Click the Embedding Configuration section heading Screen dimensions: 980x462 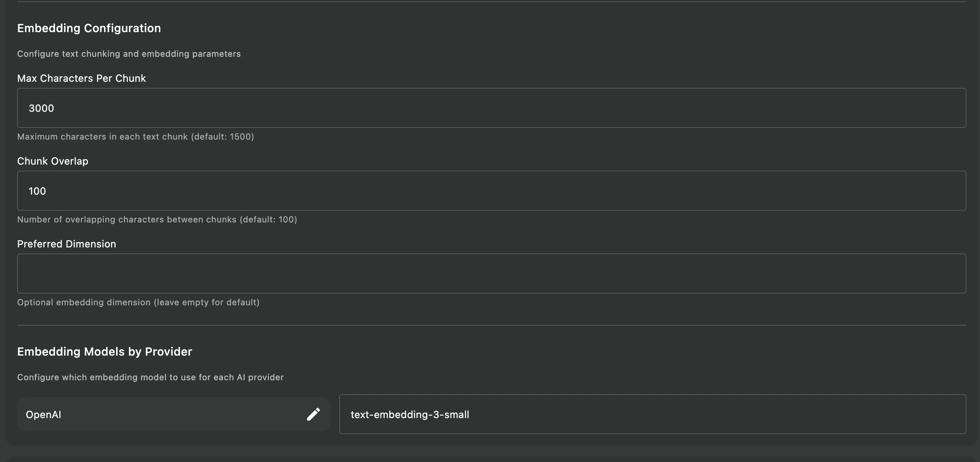pyautogui.click(x=89, y=28)
